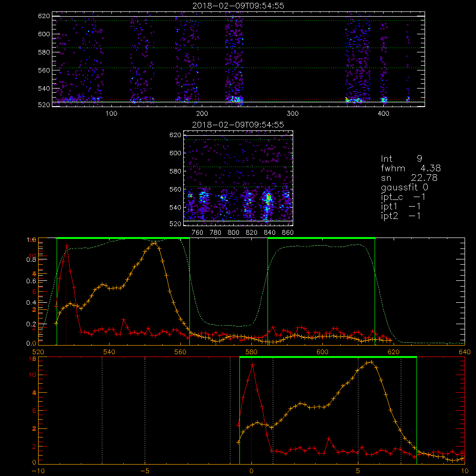
Task: Click x-axis label 800 on middle image
Action: click(x=234, y=233)
